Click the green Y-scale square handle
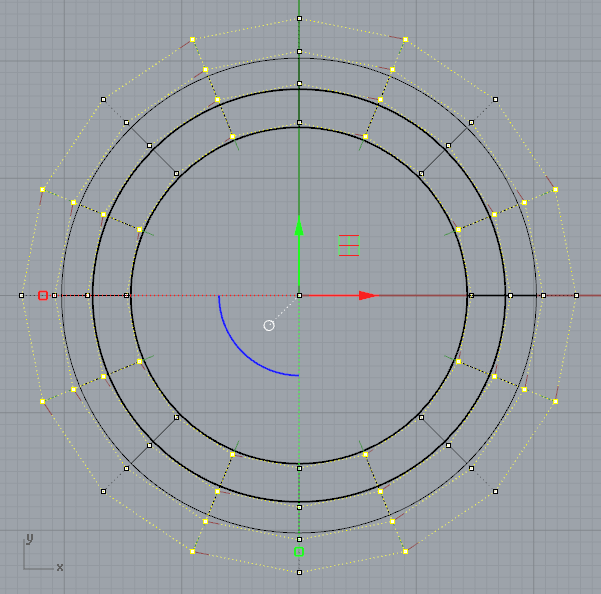Screen dimensions: 601x594 tap(299, 551)
